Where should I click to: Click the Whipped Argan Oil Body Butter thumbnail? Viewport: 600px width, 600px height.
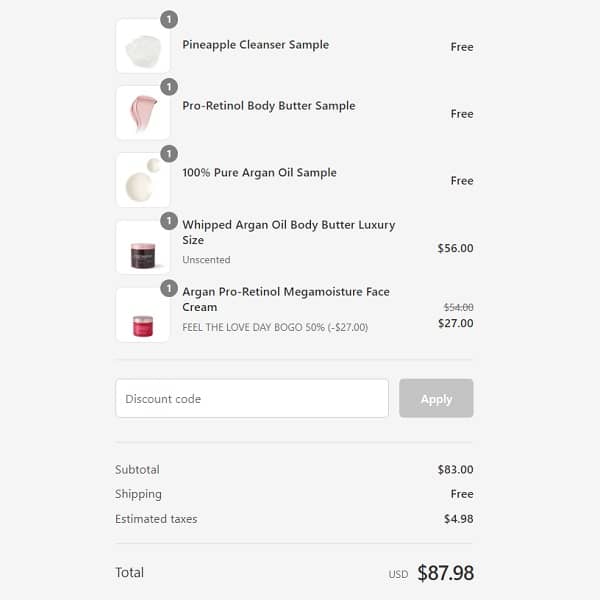click(x=143, y=247)
